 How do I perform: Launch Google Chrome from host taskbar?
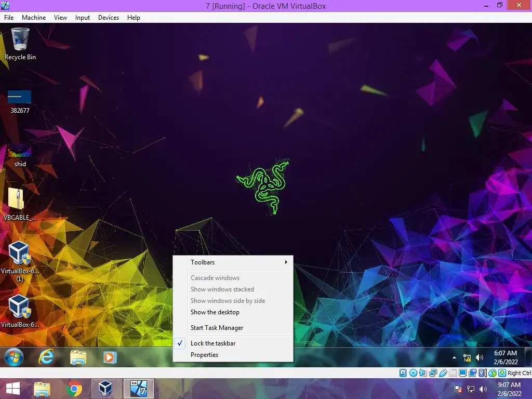[74, 389]
